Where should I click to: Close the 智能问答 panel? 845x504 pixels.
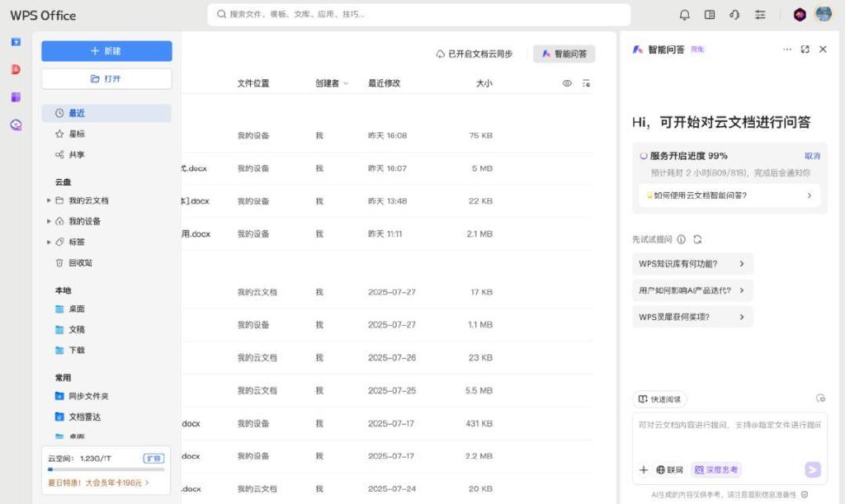[823, 49]
